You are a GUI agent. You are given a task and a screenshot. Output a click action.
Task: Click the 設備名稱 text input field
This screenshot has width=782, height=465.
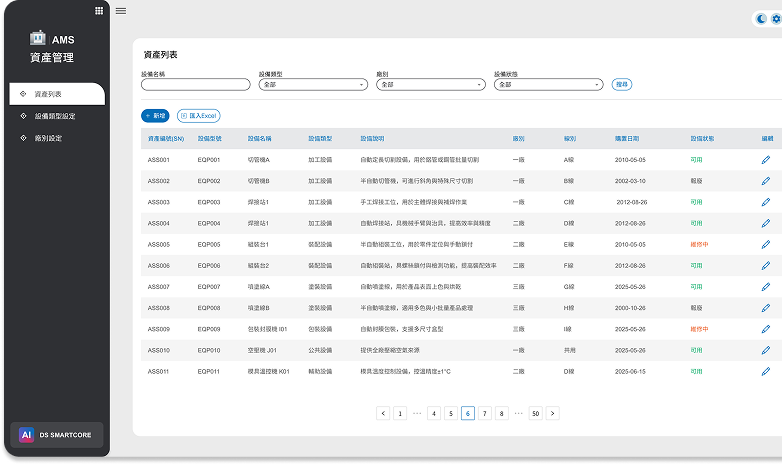click(196, 85)
